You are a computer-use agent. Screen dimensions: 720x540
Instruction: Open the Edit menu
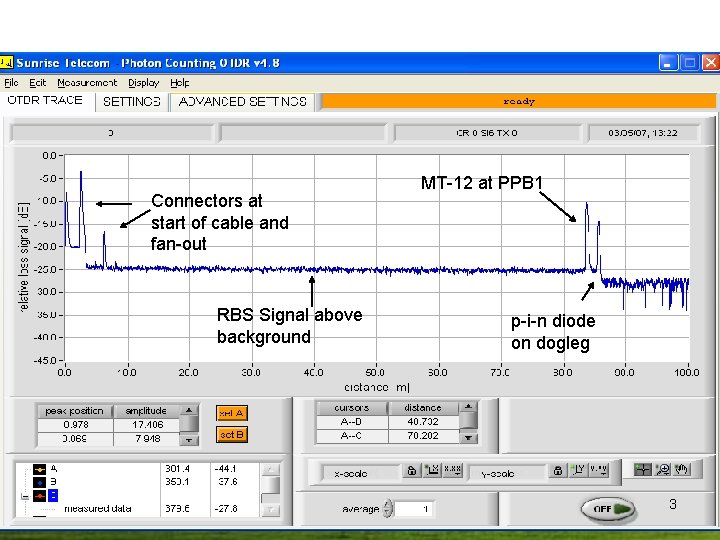tap(38, 83)
